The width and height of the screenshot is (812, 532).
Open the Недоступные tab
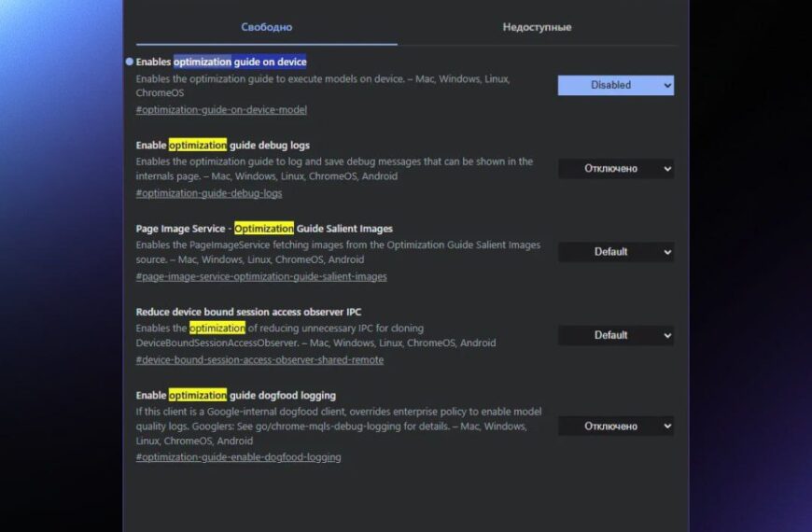(x=537, y=27)
